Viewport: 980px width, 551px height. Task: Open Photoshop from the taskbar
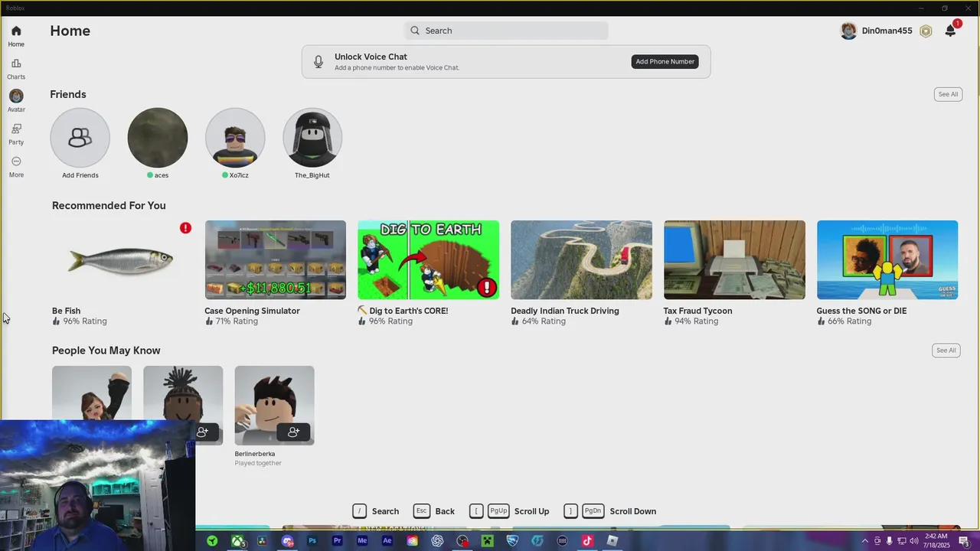[x=312, y=541]
